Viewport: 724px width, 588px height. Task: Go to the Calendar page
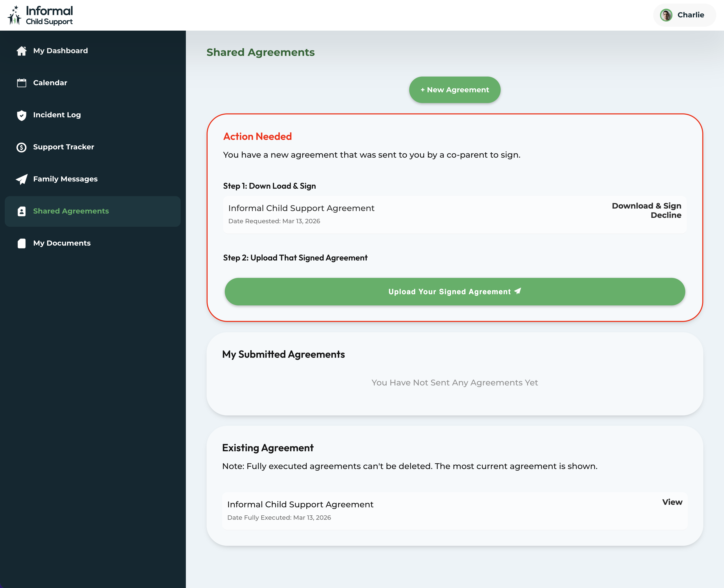tap(93, 83)
